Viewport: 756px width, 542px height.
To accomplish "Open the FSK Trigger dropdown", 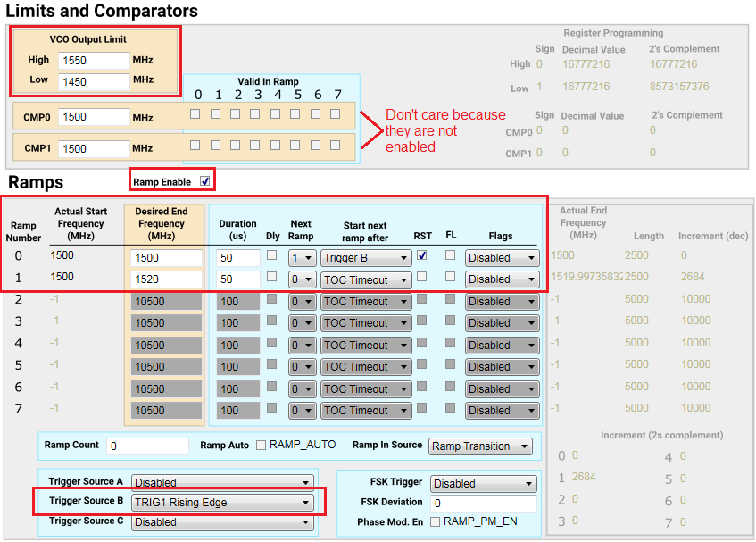I will [483, 482].
